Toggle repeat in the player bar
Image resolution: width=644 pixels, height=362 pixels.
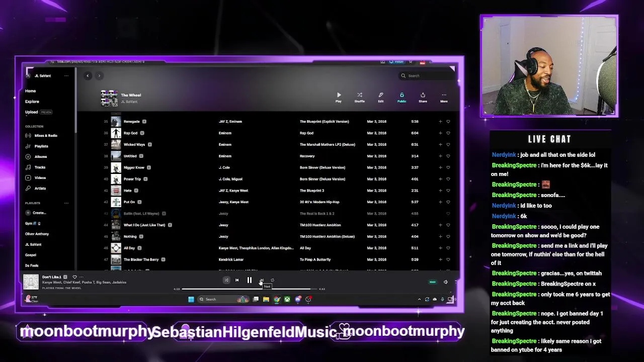coord(272,281)
